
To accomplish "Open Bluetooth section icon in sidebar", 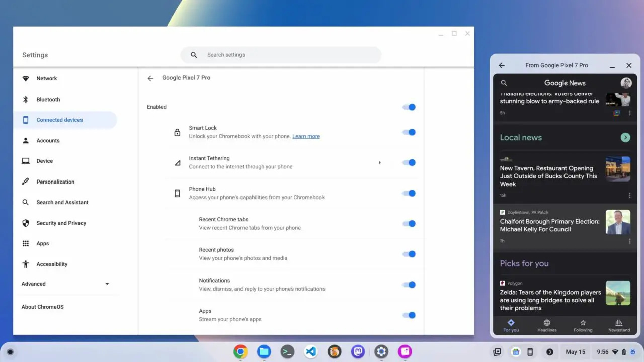I will (26, 100).
